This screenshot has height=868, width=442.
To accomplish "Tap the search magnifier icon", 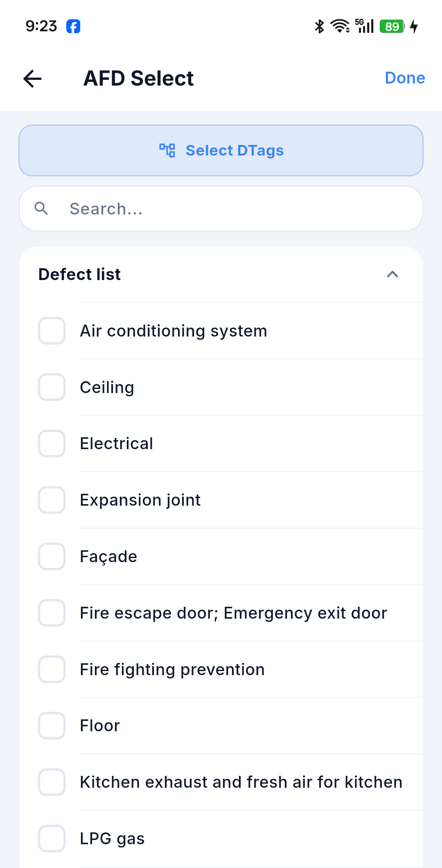I will click(x=41, y=208).
